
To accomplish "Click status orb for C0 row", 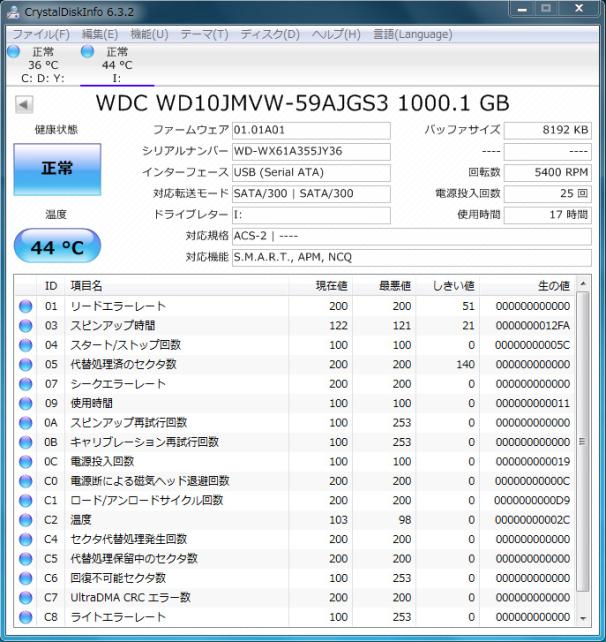I will [x=25, y=481].
